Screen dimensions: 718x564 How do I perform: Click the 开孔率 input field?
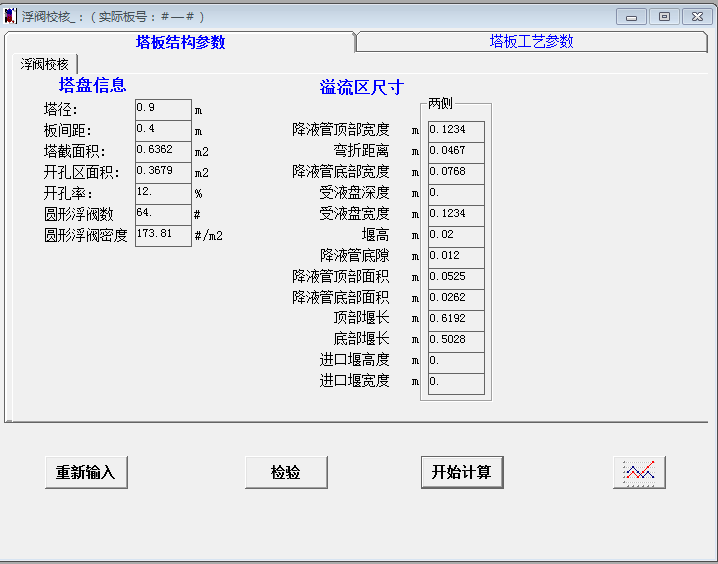tap(163, 194)
